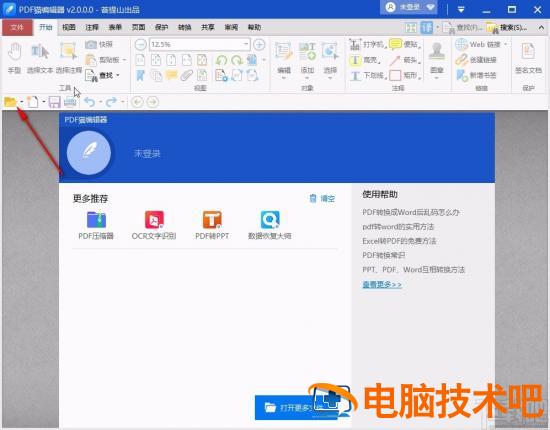Viewport: 550px width, 430px height.
Task: Click the 清空 clear button
Action: 322,199
